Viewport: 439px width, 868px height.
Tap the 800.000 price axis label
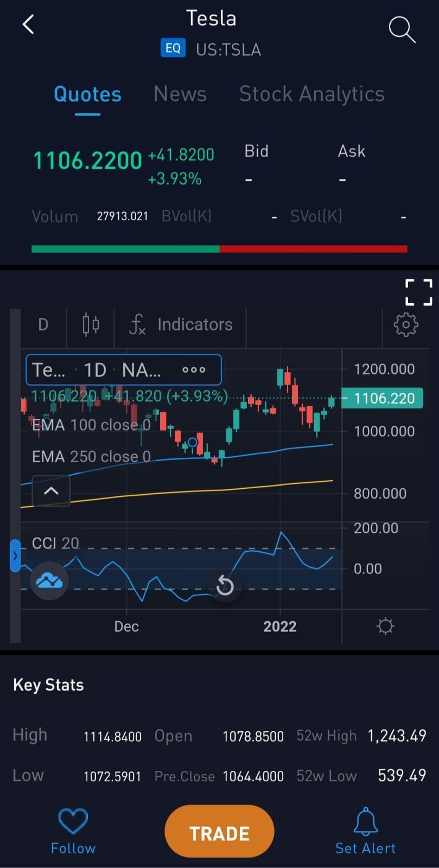(x=380, y=494)
